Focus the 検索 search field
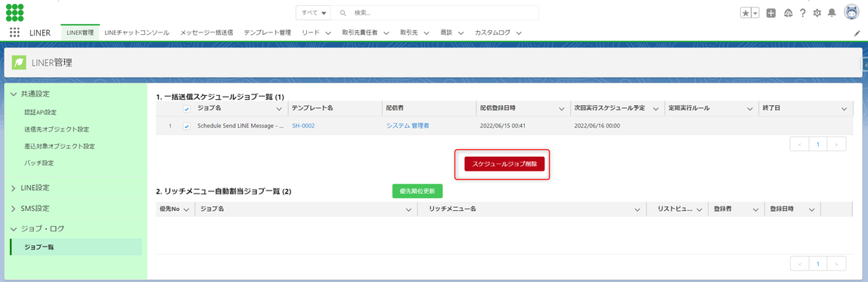The width and height of the screenshot is (868, 282). coord(435,13)
